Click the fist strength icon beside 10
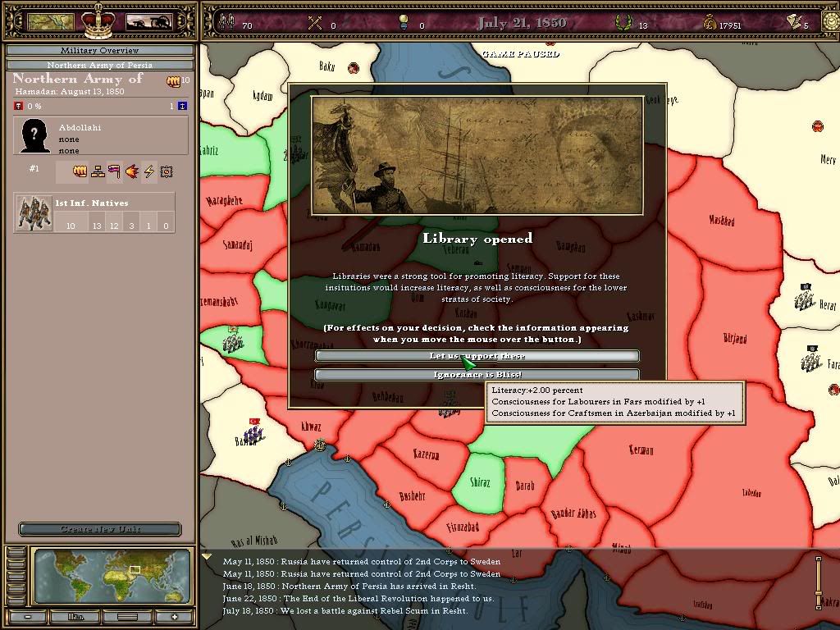Image resolution: width=840 pixels, height=630 pixels. pyautogui.click(x=173, y=81)
